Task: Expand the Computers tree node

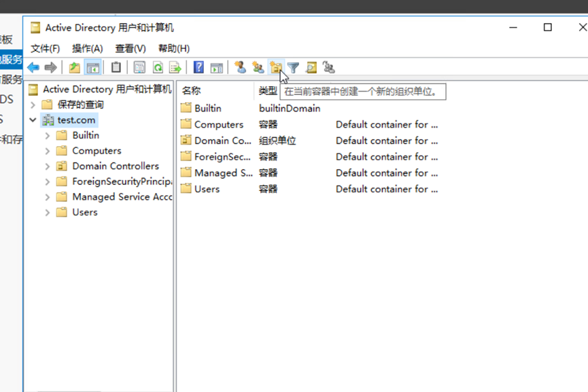Action: tap(48, 151)
